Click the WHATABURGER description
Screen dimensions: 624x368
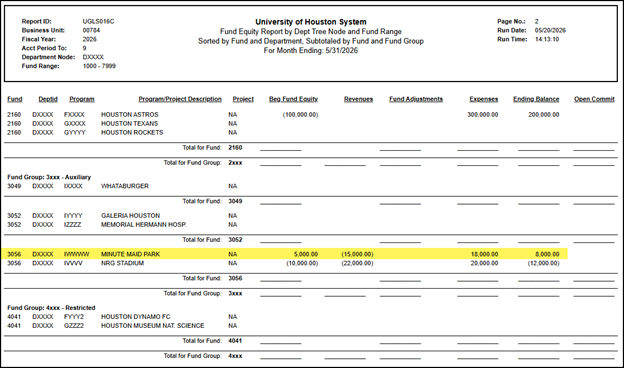pos(125,186)
